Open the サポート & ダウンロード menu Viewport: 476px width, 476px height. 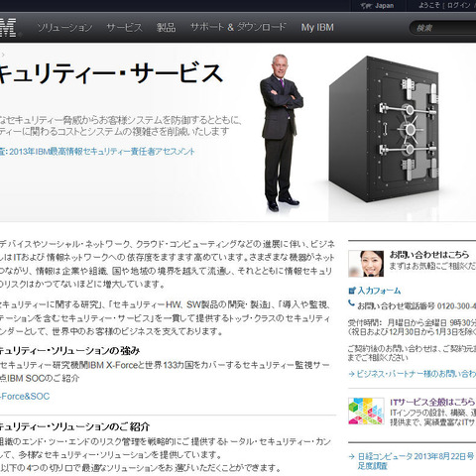(238, 27)
